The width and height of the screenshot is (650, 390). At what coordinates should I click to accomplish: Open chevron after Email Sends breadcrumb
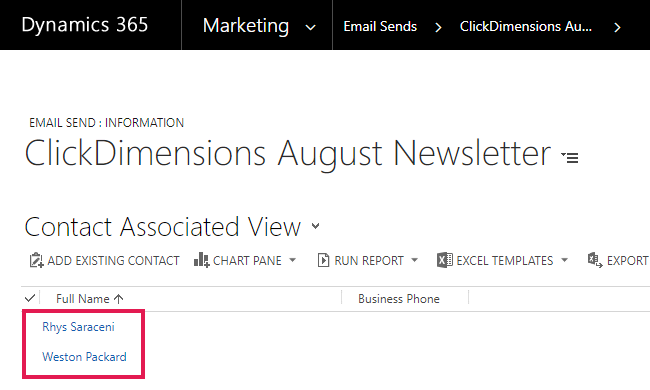(438, 27)
